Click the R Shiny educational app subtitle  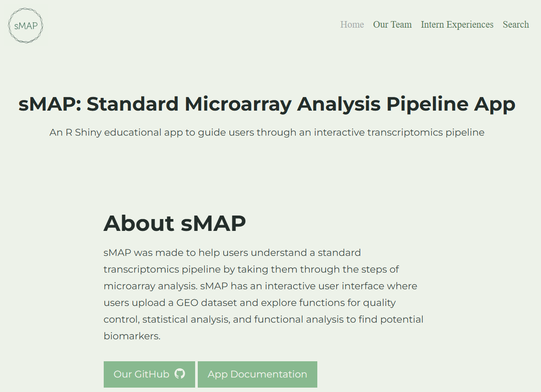(267, 133)
